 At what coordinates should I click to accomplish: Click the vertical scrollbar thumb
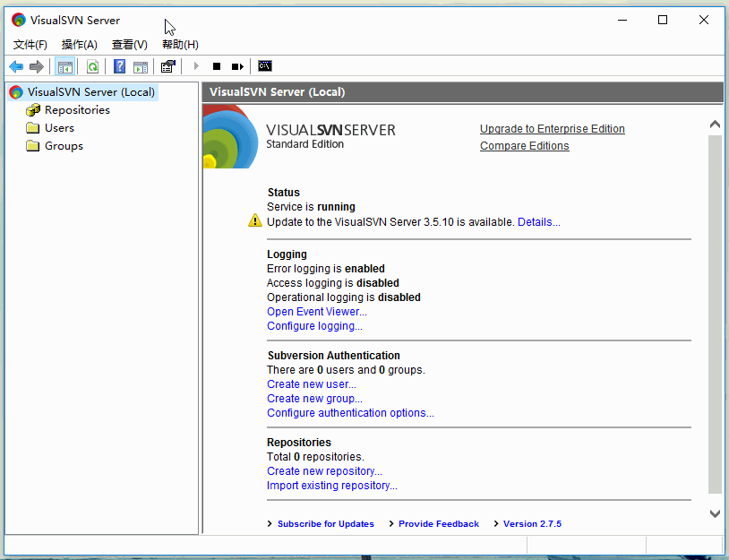pos(715,314)
